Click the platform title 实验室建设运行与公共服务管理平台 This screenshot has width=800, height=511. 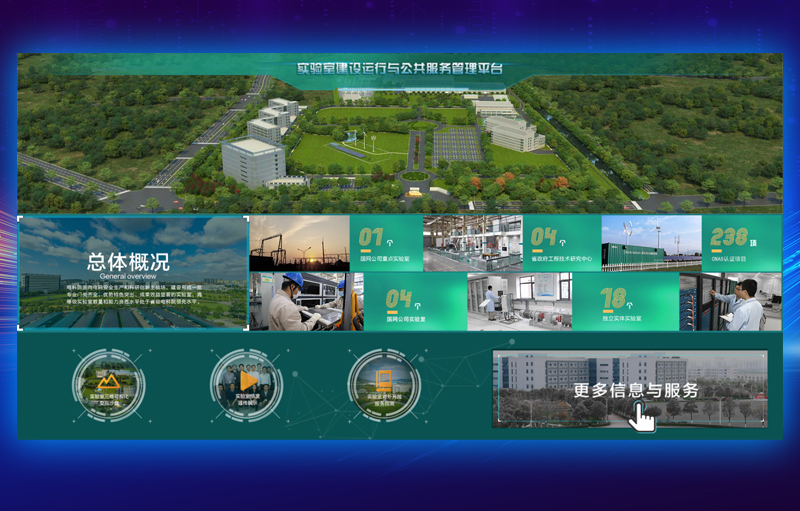click(400, 67)
